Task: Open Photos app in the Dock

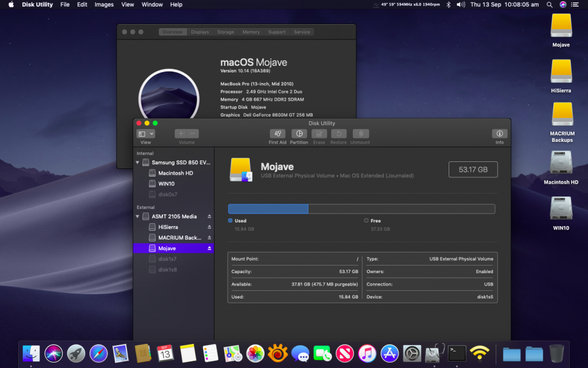Action: [255, 353]
